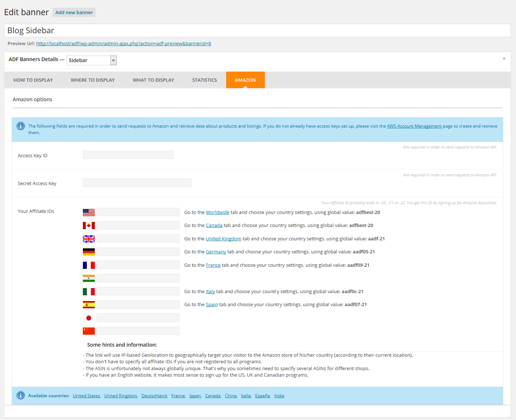This screenshot has width=516, height=420.
Task: Click the Spain flag icon
Action: tap(89, 305)
